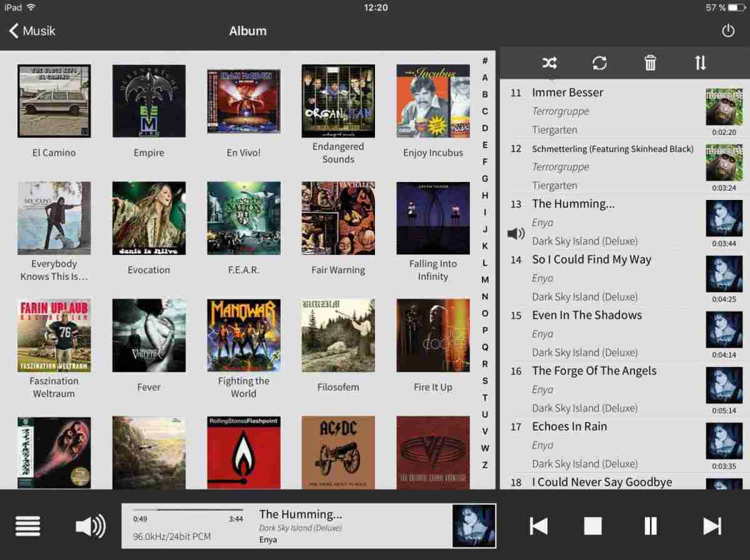Jump to # in alphabet index
The image size is (750, 560).
pos(485,61)
